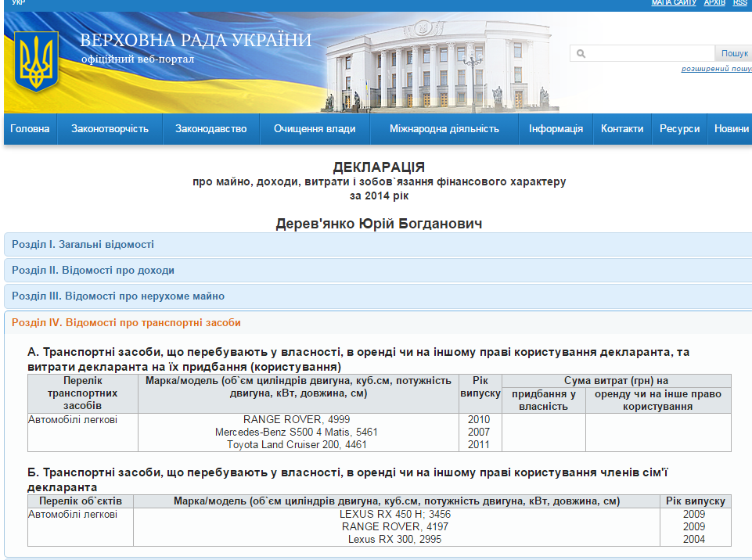Expand Розділ I. Загальні відомості section
Image resolution: width=752 pixels, height=560 pixels.
pyautogui.click(x=83, y=244)
